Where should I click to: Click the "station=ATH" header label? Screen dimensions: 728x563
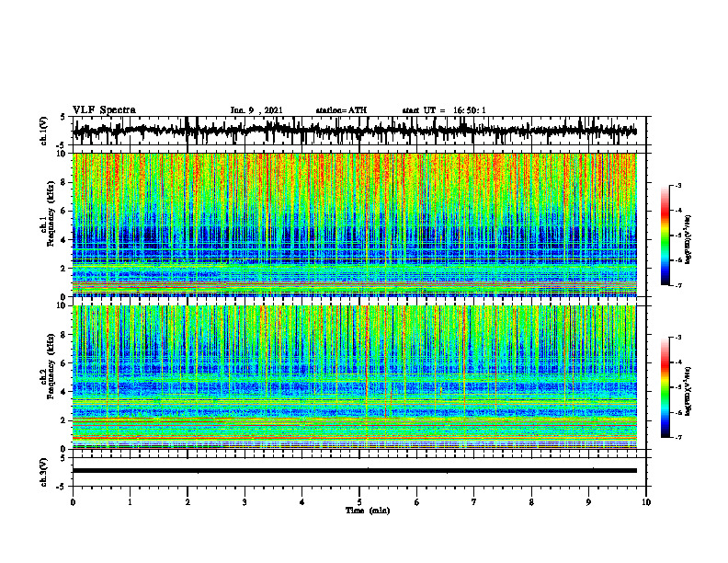(x=341, y=110)
